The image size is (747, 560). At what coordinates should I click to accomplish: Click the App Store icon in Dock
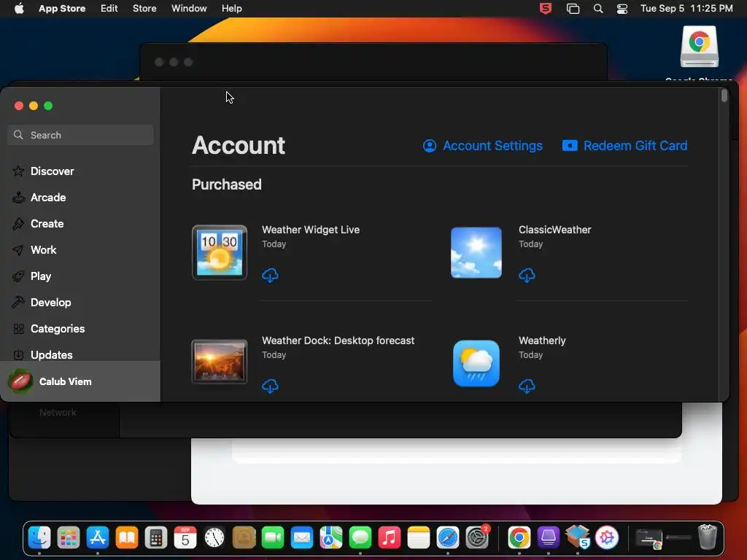click(98, 537)
